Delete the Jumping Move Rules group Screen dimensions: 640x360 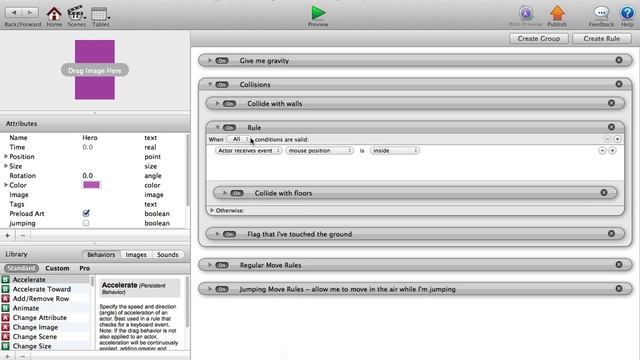(x=619, y=289)
